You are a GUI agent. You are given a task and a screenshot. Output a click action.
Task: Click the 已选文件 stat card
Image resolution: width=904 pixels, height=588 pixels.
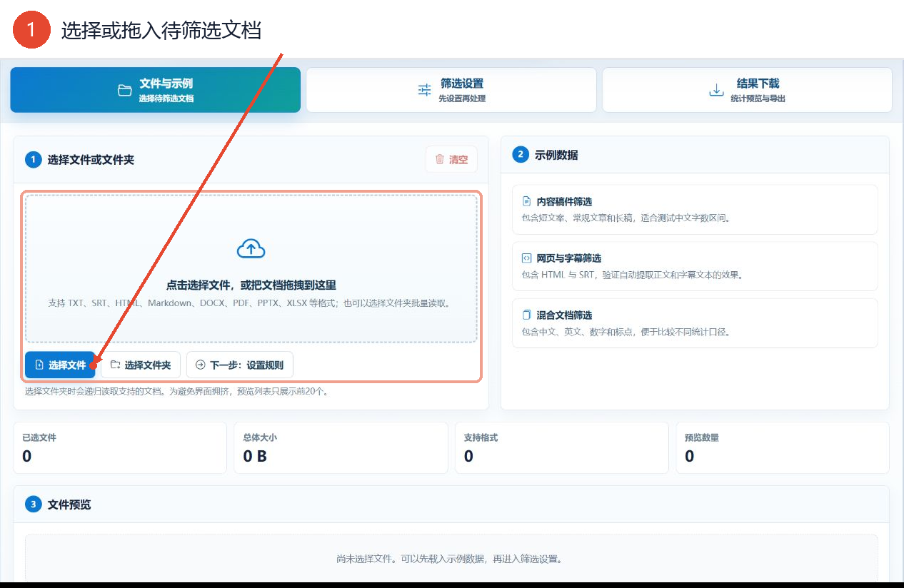[x=120, y=448]
